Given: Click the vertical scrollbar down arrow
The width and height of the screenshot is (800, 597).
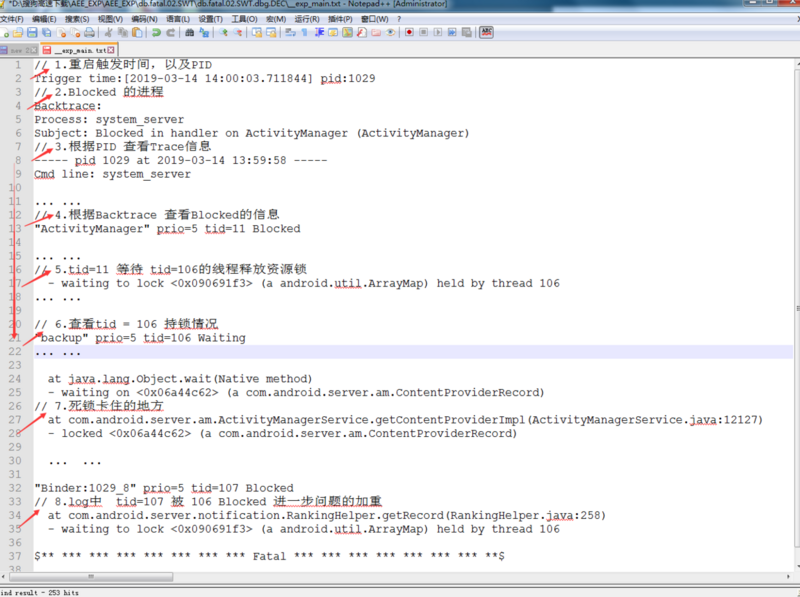Looking at the screenshot, I should click(x=797, y=565).
